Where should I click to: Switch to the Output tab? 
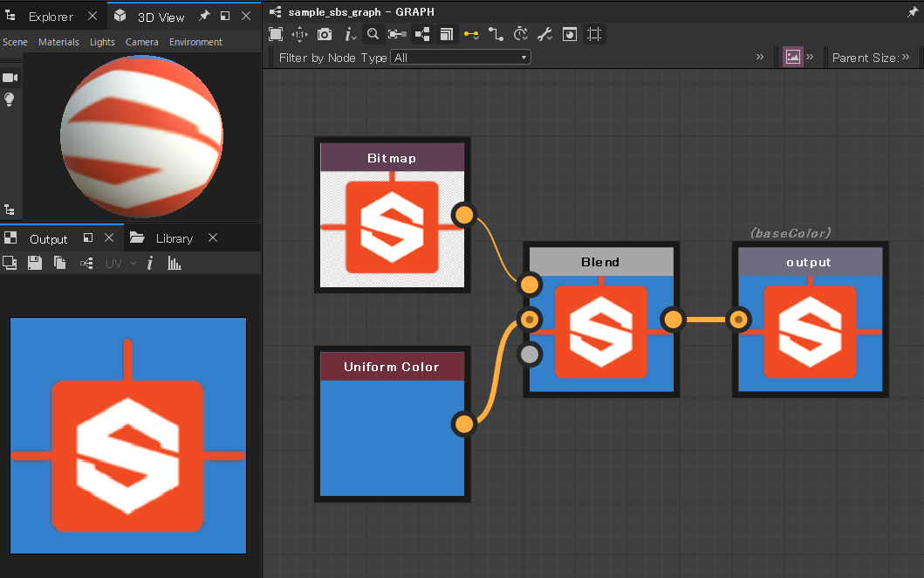(48, 239)
